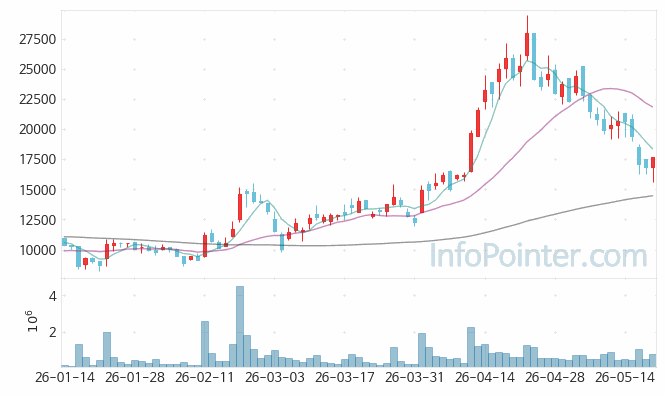The height and width of the screenshot is (396, 665).
Task: Click the 27500 price axis label
Action: [x=37, y=39]
